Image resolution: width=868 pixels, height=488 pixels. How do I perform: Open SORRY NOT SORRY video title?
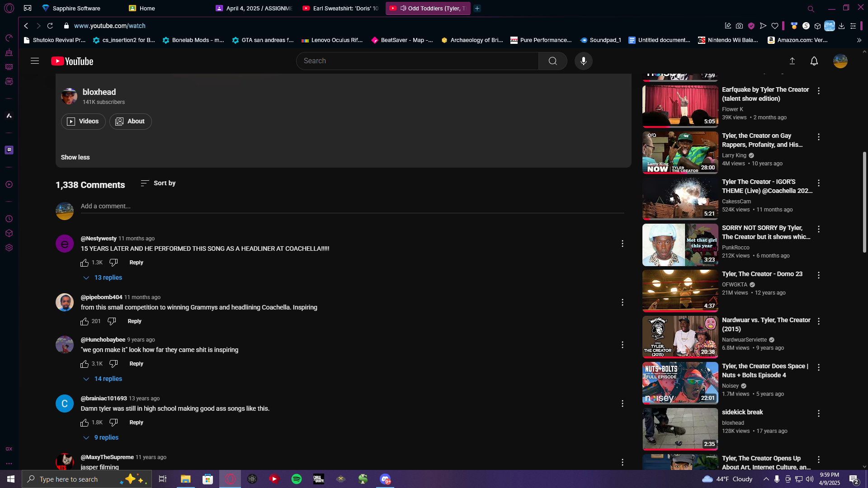point(766,232)
